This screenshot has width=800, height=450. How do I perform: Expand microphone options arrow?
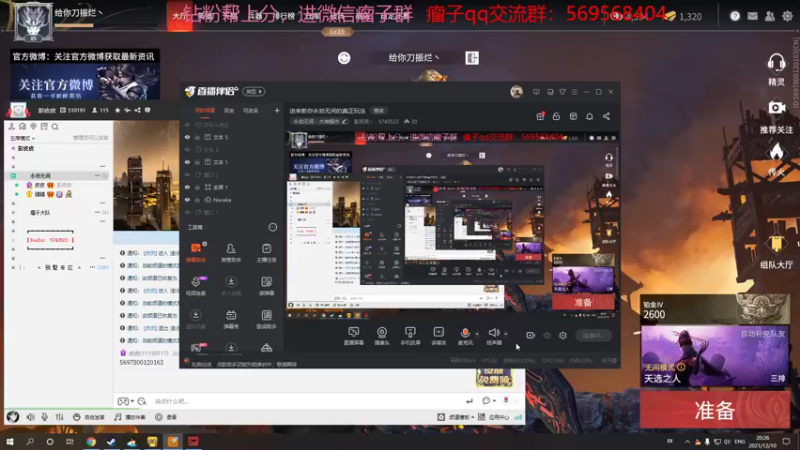click(x=478, y=334)
